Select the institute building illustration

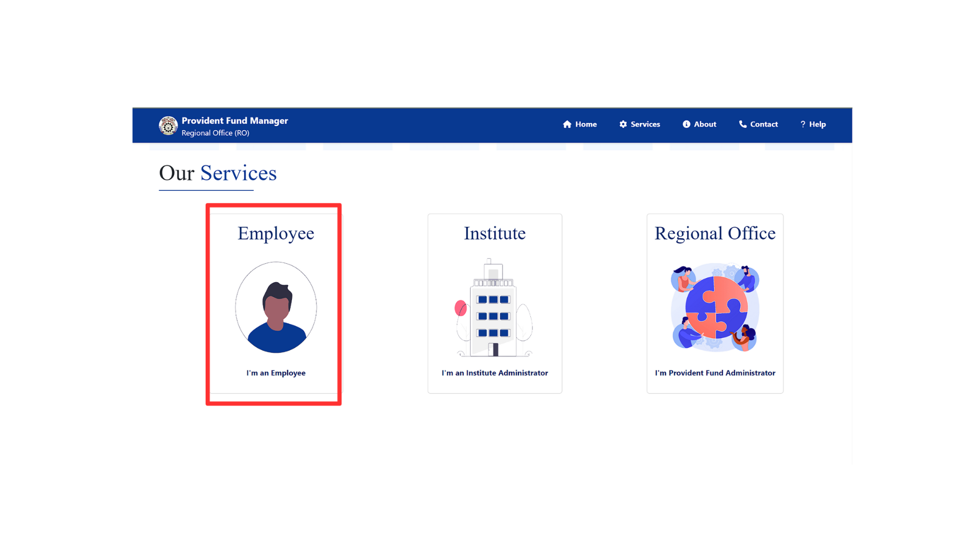[494, 308]
